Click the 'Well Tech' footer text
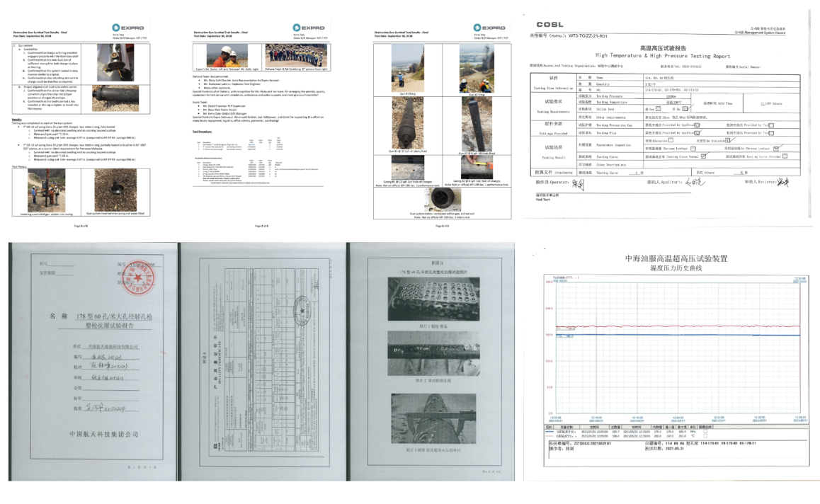 (x=543, y=200)
